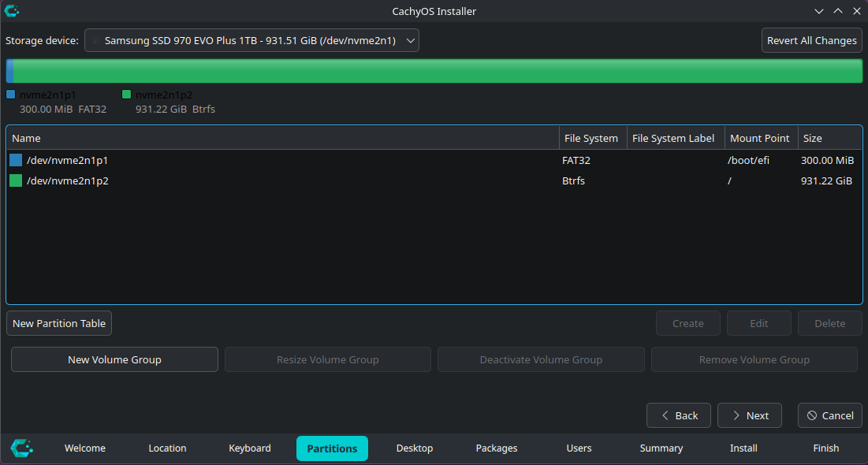
Task: Close the CachyOS Installer window
Action: click(x=856, y=11)
